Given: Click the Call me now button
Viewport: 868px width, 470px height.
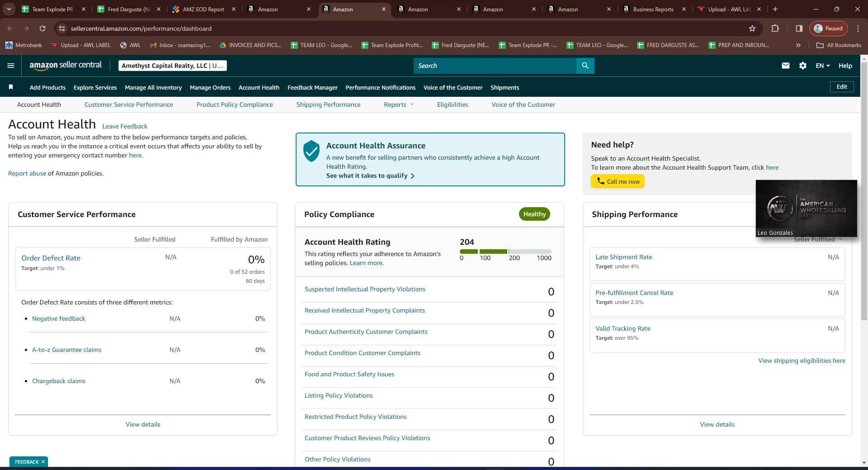Looking at the screenshot, I should tap(618, 181).
